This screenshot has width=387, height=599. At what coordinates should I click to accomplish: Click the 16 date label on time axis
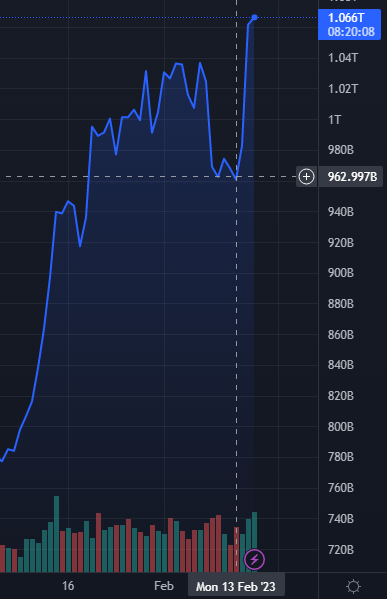pos(68,586)
